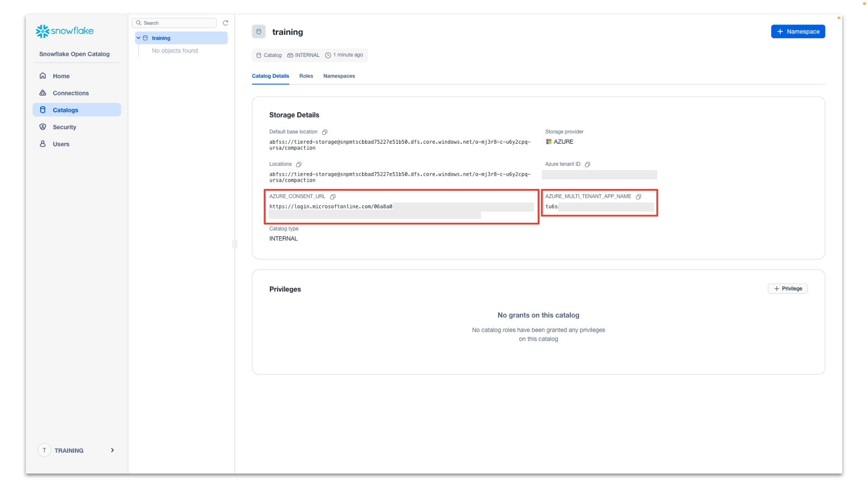The width and height of the screenshot is (868, 488).
Task: Add a Privilege to this catalog
Action: coord(788,289)
